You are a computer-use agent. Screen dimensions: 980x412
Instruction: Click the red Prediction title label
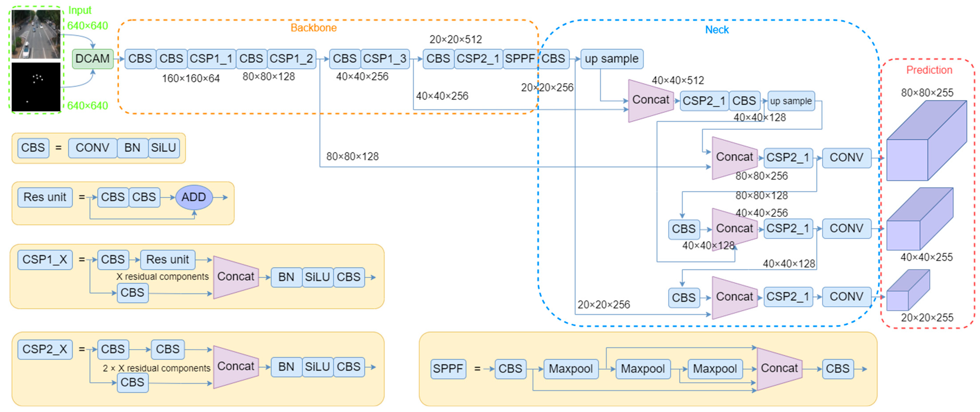point(929,70)
